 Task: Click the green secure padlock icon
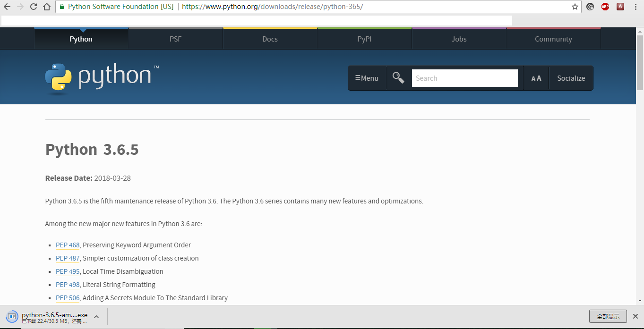pos(61,7)
